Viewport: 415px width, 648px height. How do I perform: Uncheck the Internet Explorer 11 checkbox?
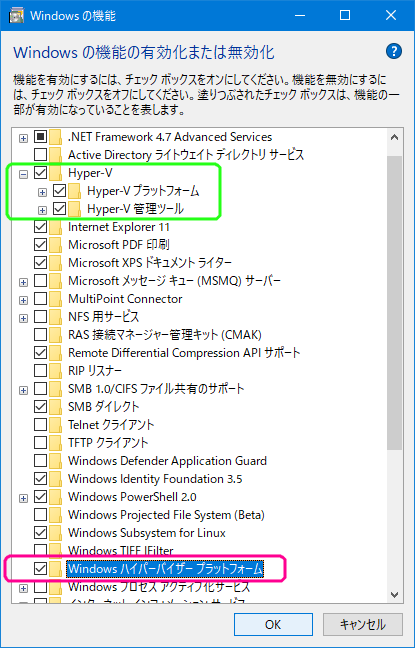pos(41,227)
